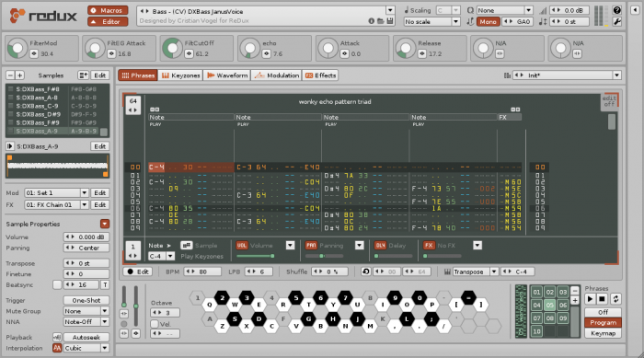Enable the Vel. checkbox
The image size is (644, 358).
tap(155, 324)
